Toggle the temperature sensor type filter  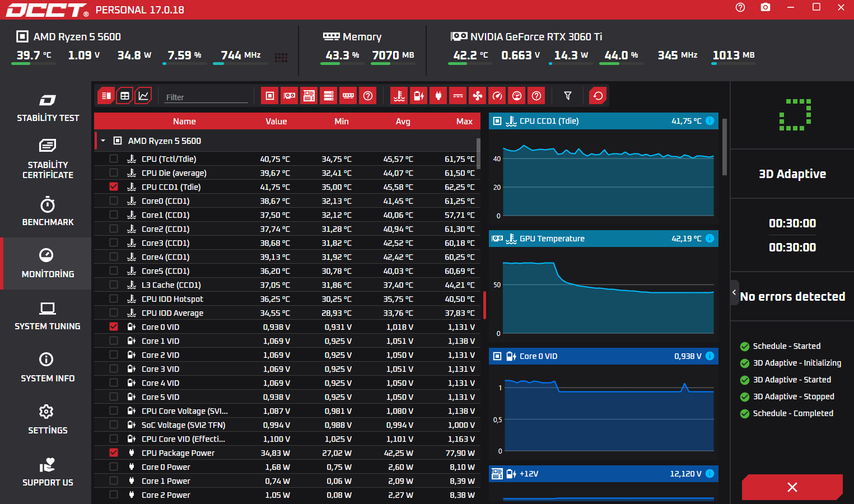click(x=399, y=96)
